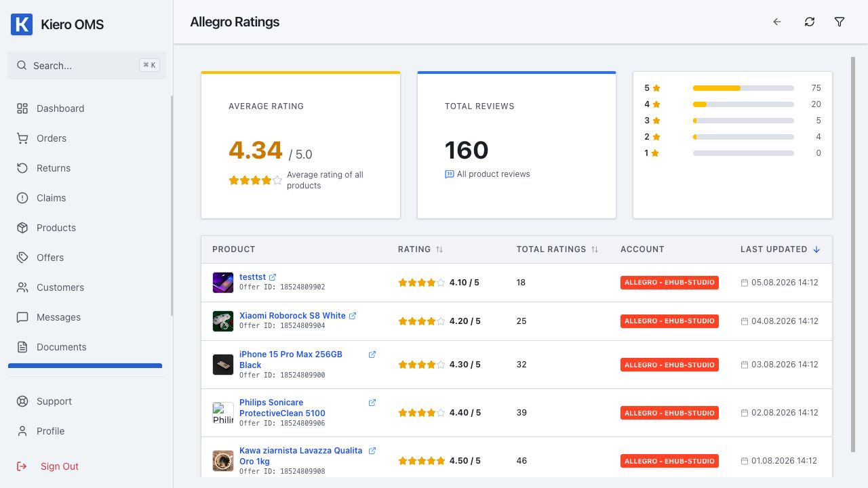
Task: Click the Messages chat icon
Action: pyautogui.click(x=22, y=317)
